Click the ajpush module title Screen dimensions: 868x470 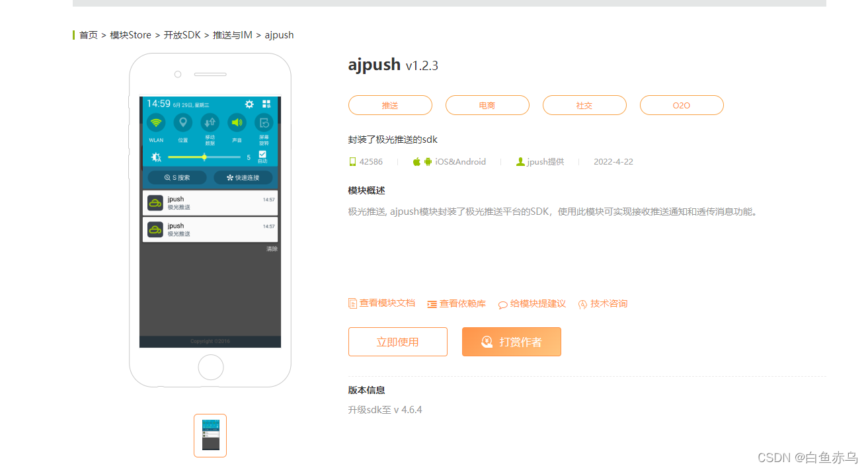[x=374, y=64]
